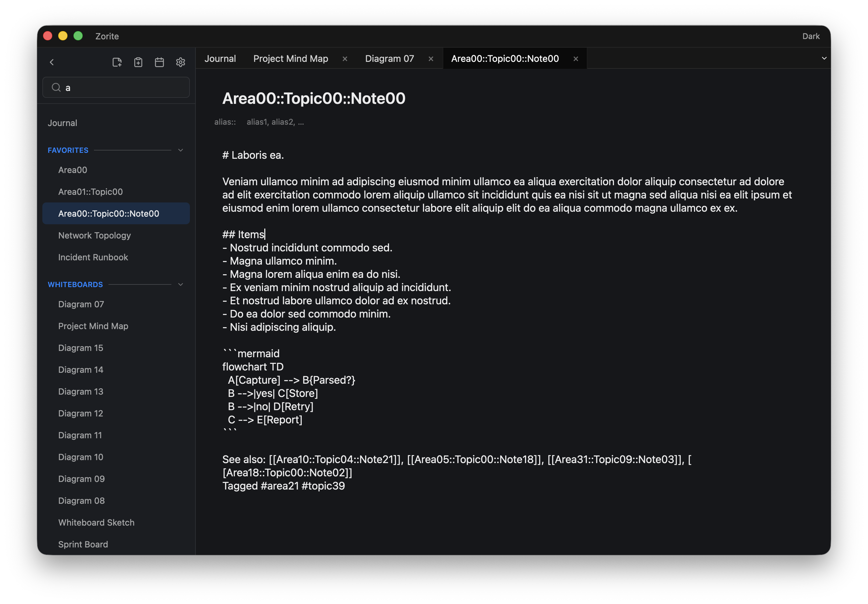Screen dimensions: 868x604
Task: Click the #area21 tag
Action: [280, 486]
